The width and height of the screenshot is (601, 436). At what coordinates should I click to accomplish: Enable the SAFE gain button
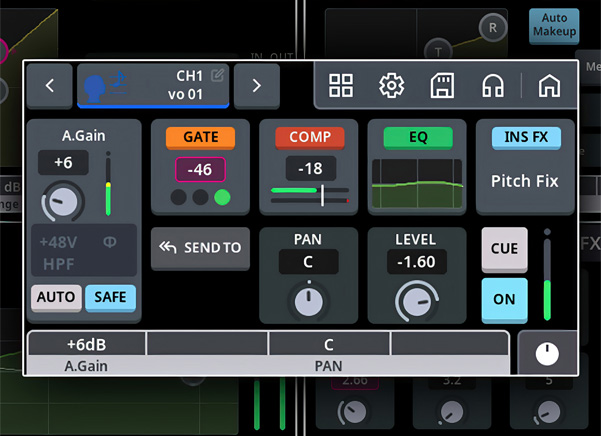[110, 297]
